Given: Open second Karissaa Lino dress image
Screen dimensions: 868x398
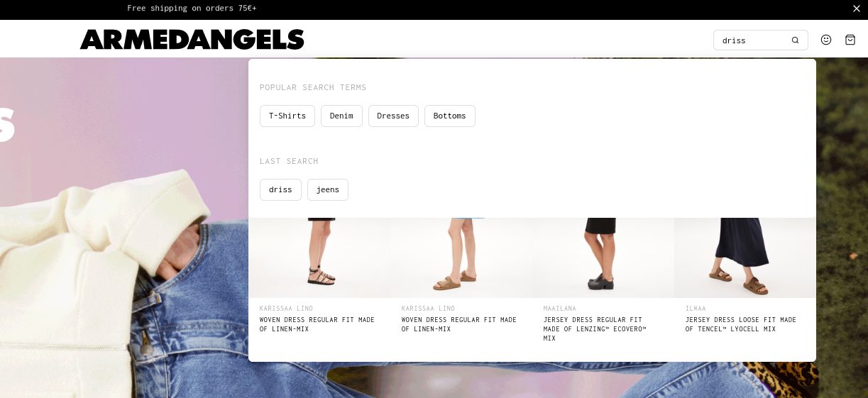Looking at the screenshot, I should (461, 258).
